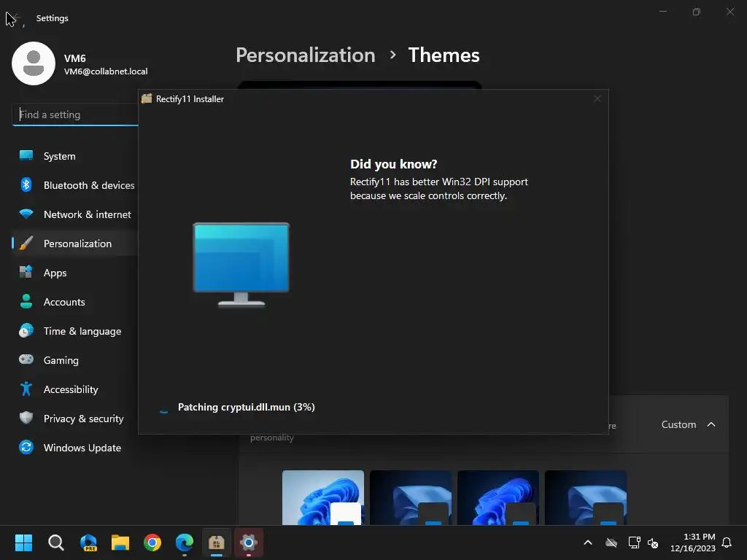Close the Rectify11 Installer dialog
Viewport: 747px width, 560px height.
(x=597, y=98)
